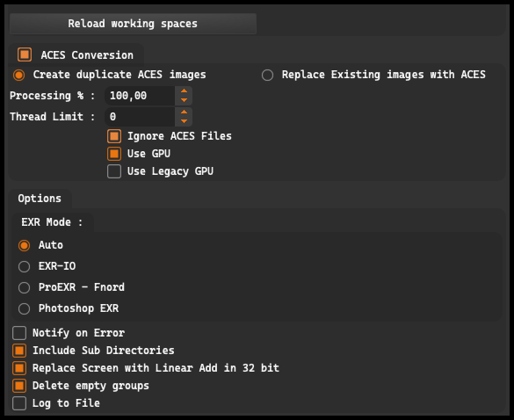514x420 pixels.
Task: Enable Use Legacy GPU checkbox
Action: (x=114, y=171)
